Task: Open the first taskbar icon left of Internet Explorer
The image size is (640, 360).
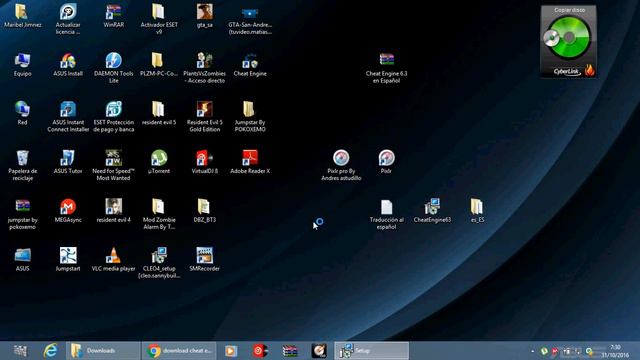Action: click(20, 351)
